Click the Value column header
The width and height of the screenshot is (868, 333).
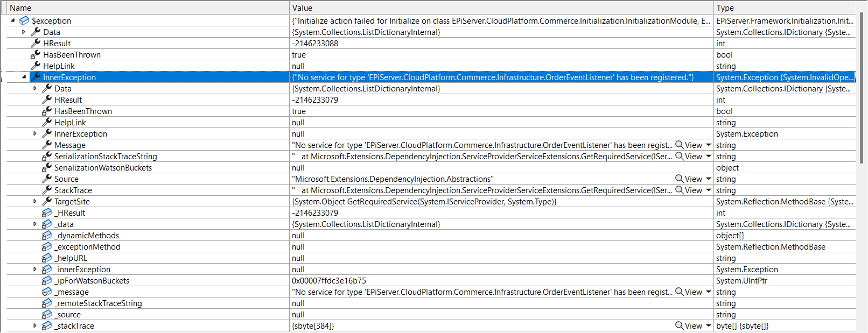point(501,8)
